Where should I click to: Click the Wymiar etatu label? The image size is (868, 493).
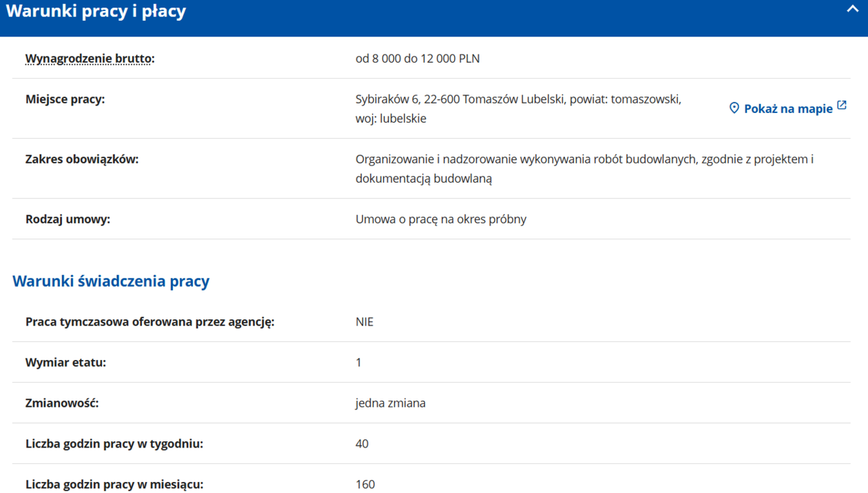tap(65, 363)
